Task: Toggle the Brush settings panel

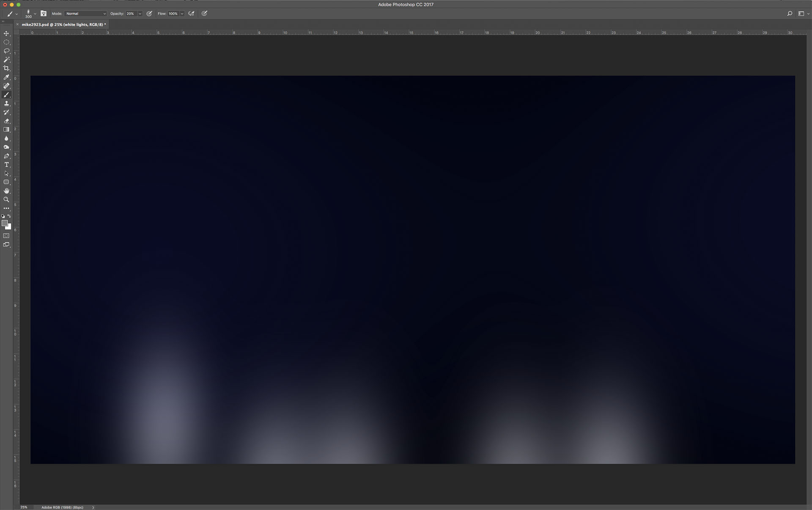Action: 43,14
